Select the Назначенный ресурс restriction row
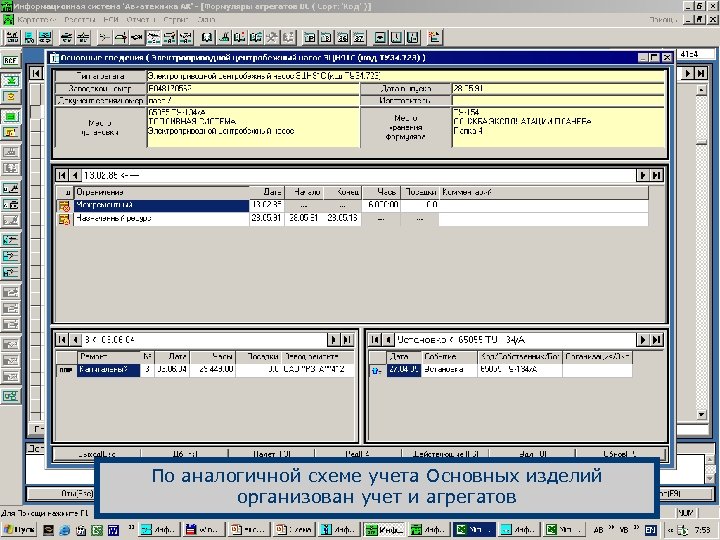This screenshot has height=540, width=720. pos(352,219)
